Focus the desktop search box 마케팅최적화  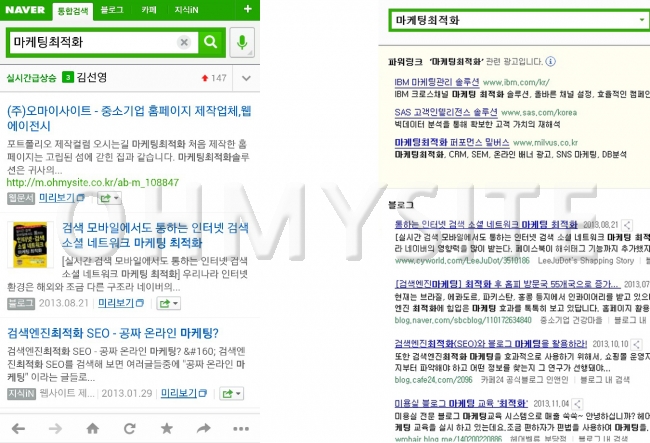[513, 20]
